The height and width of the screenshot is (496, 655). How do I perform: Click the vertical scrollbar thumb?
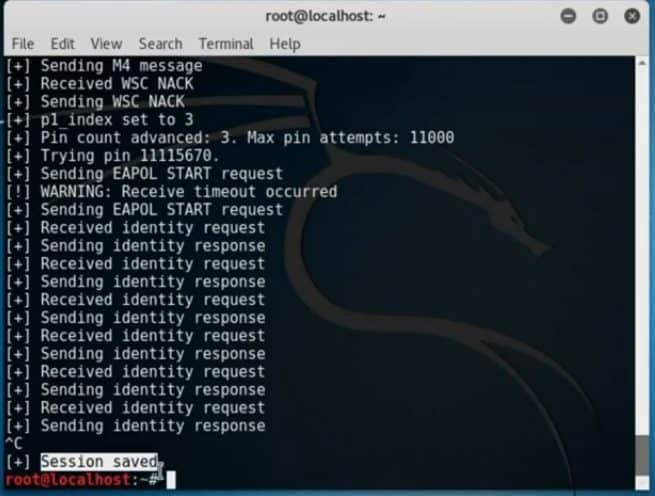642,455
